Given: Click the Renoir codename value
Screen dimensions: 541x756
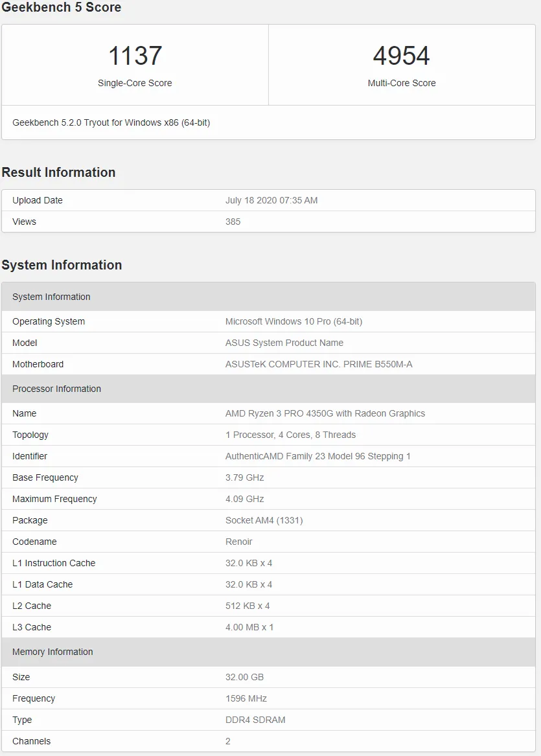Looking at the screenshot, I should click(238, 542).
